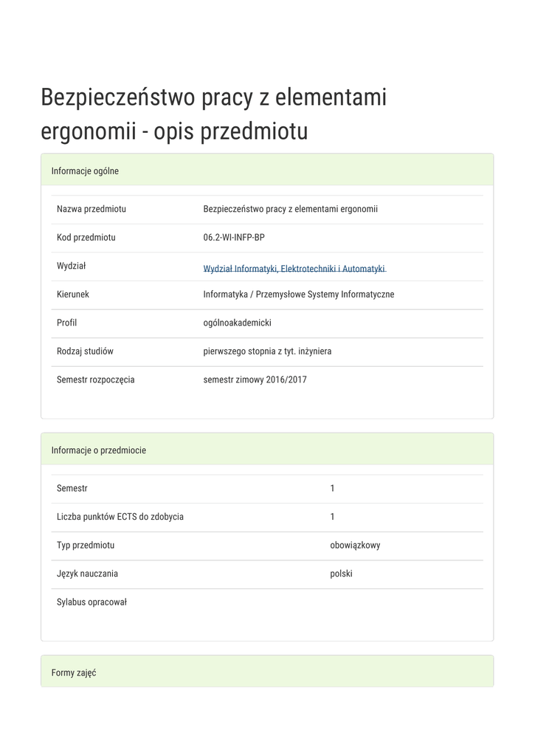Click the Typ przedmiotu value obowiązkowy
535x756 pixels.
[355, 546]
